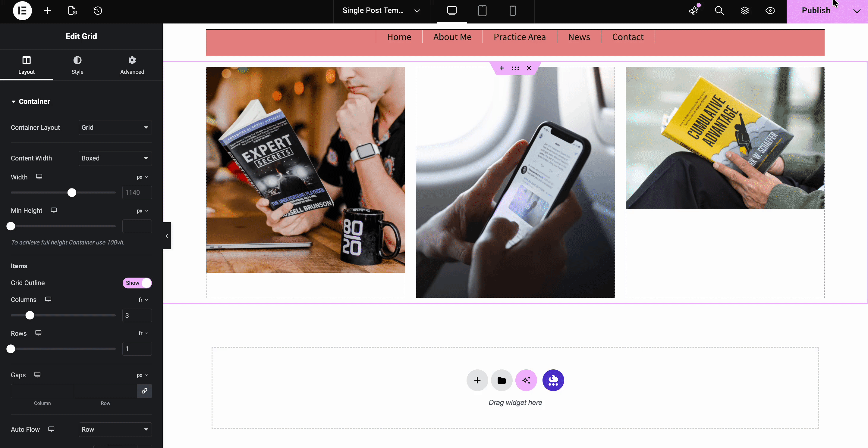Screen dimensions: 868x448
Task: Focus the Min Height value field
Action: (137, 226)
